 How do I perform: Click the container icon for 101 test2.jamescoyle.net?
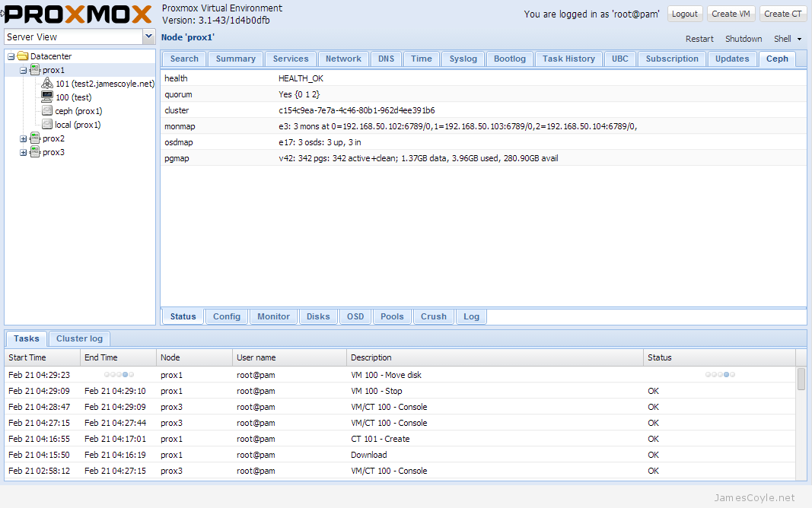(x=47, y=84)
